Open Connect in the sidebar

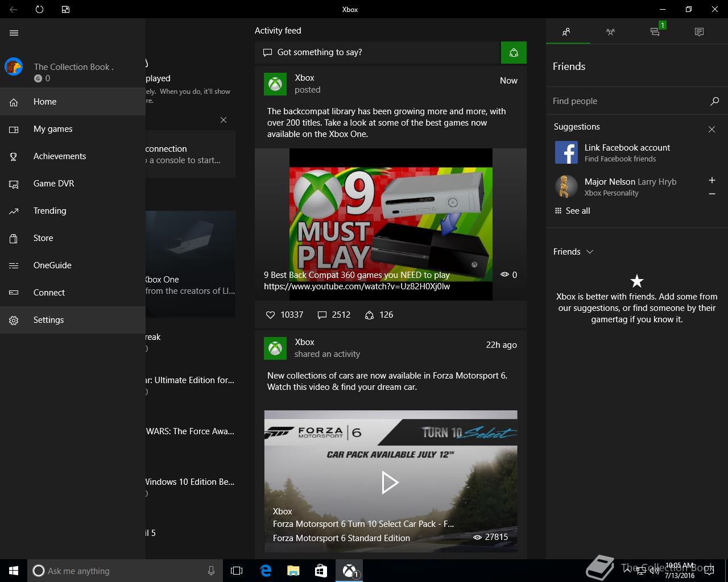[73, 293]
